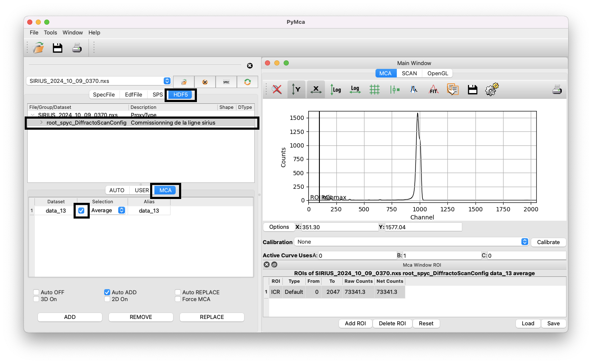592x364 pixels.
Task: Click the orange X close-source button
Action: coord(205,82)
